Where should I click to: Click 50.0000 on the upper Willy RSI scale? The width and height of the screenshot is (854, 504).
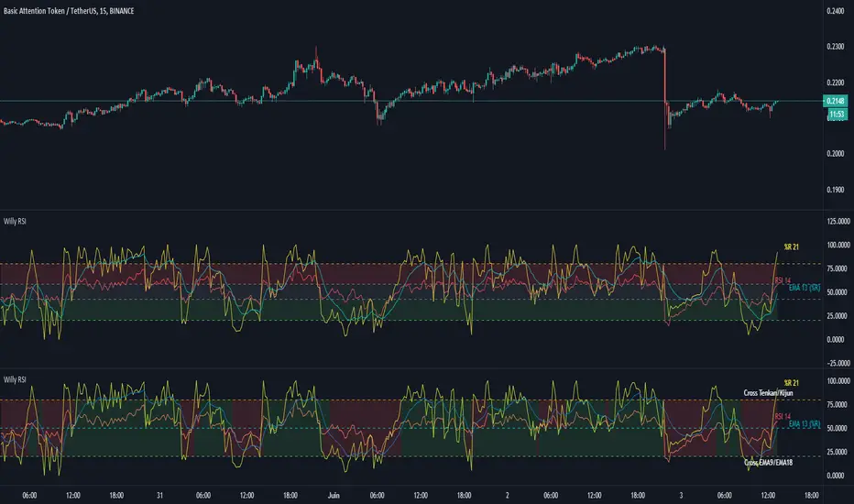[838, 292]
